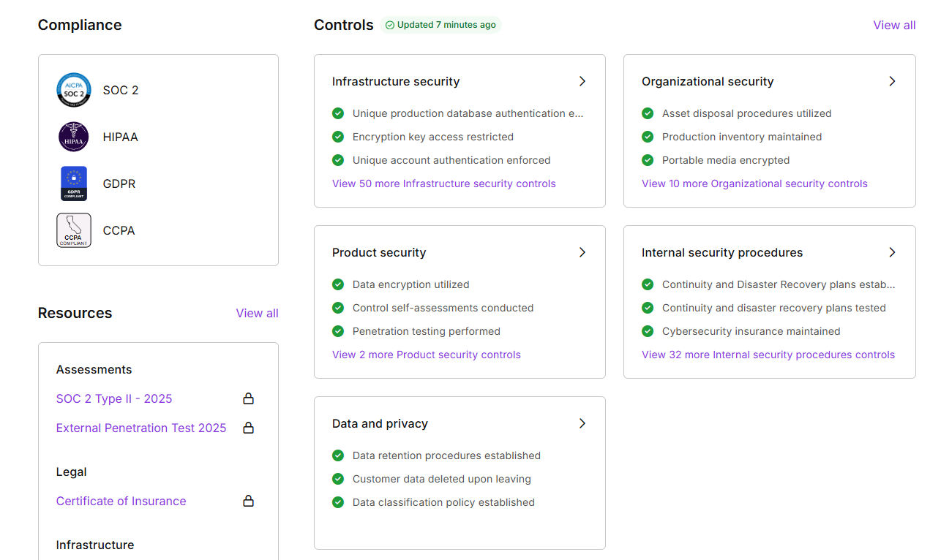Click the GDPR compliant badge
Image resolution: width=930 pixels, height=560 pixels.
73,183
